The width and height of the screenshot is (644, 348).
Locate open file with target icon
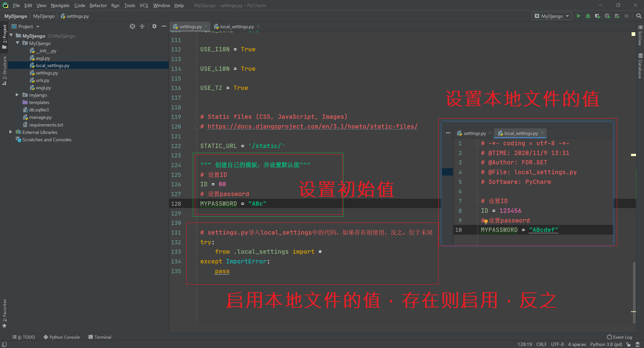coord(132,26)
